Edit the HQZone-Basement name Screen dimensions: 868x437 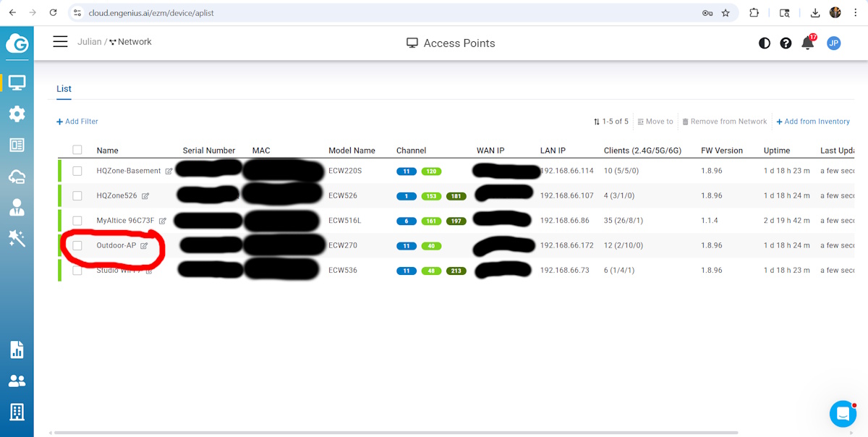click(169, 171)
